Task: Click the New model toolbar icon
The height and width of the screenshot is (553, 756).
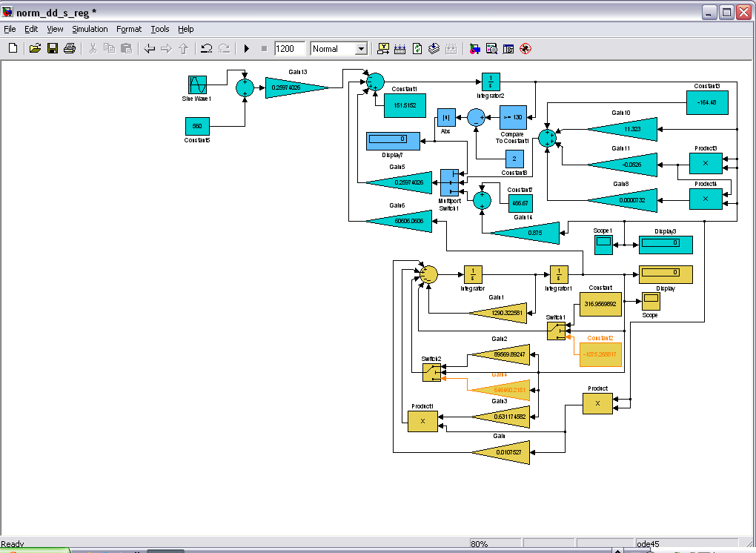Action: [13, 49]
